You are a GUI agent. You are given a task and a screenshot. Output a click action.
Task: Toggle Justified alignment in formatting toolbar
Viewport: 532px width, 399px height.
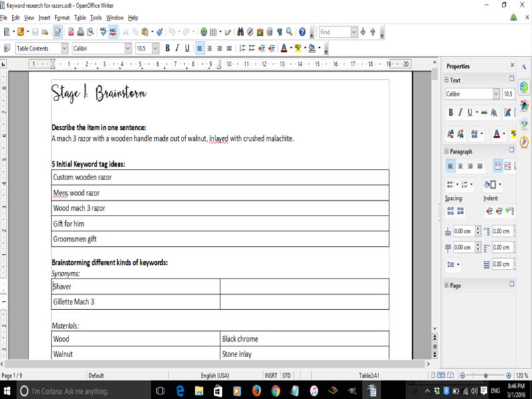point(229,48)
